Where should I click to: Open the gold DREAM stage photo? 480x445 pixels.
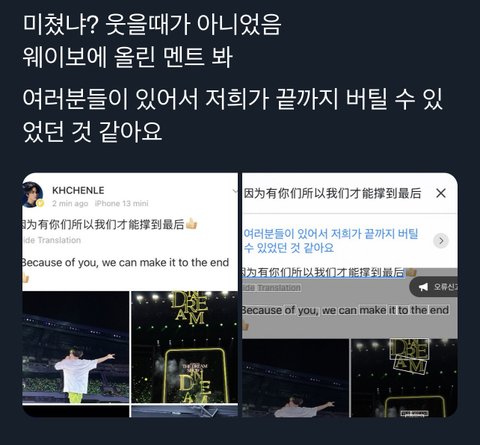coord(185,347)
